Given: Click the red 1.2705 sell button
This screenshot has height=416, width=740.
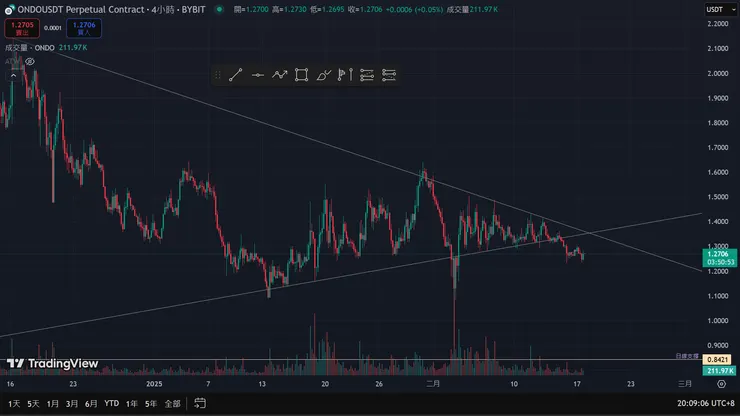Looking at the screenshot, I should [x=22, y=28].
